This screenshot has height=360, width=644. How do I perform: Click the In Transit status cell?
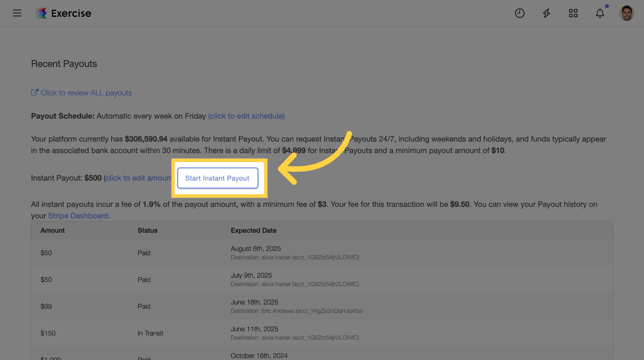[150, 333]
